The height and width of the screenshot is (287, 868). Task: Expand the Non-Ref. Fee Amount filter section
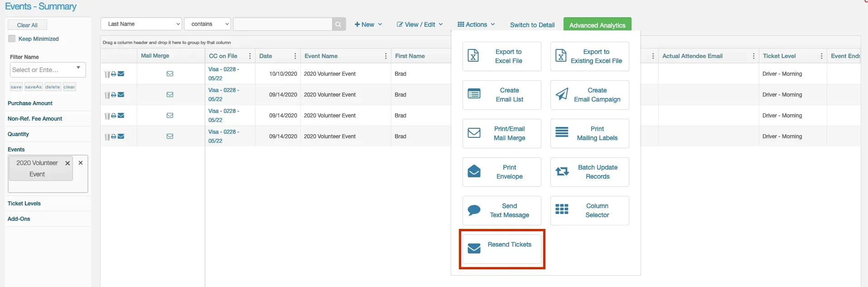[35, 119]
